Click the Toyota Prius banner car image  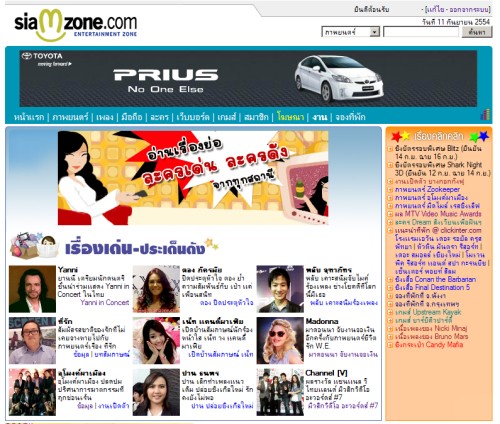[x=339, y=79]
